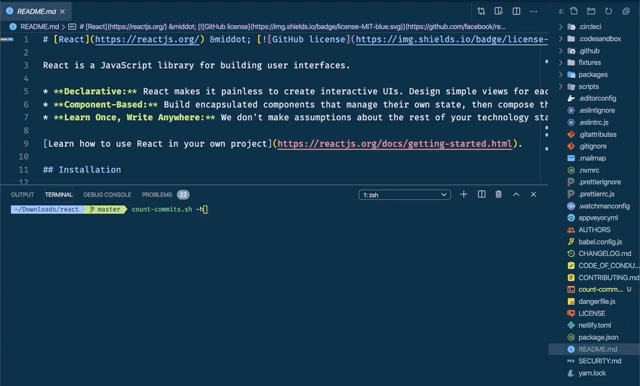Click the terminal command input line
Viewport: 640px width, 386px height.
point(169,209)
